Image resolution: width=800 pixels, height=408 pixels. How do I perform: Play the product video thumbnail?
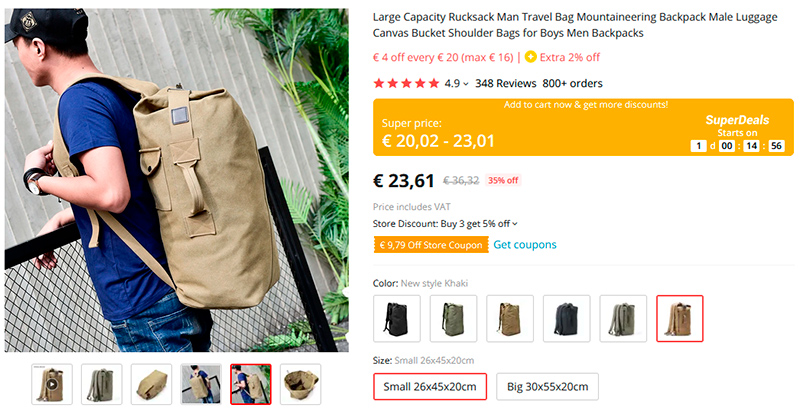tap(52, 384)
